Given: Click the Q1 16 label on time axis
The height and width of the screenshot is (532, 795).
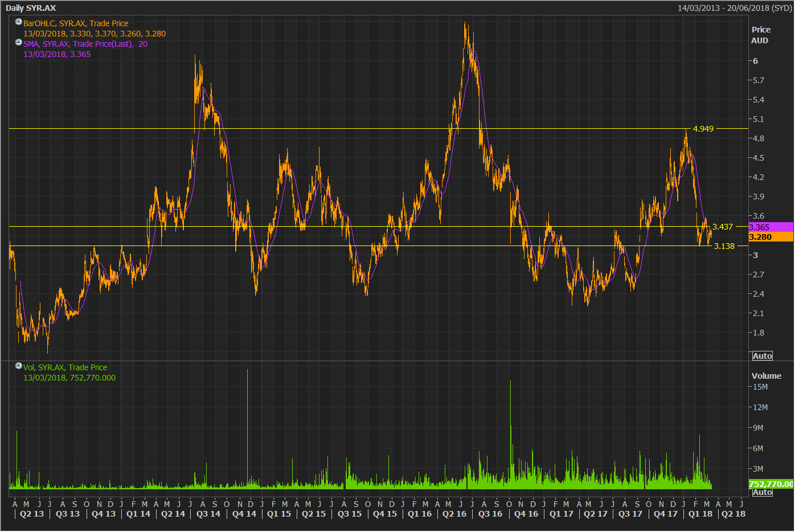Looking at the screenshot, I should pos(420,514).
